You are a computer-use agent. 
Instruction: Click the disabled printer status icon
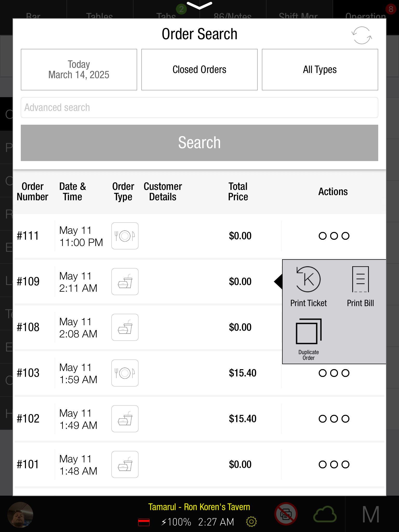286,514
